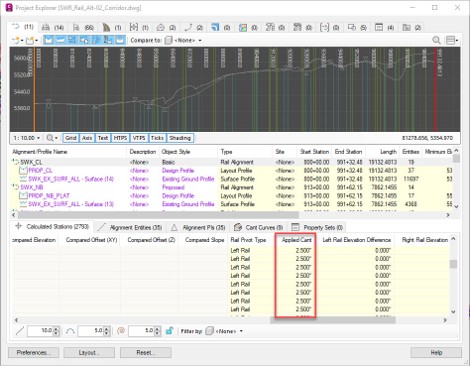The width and height of the screenshot is (470, 366).
Task: Open the report/export folder icon dropdown
Action: (32, 40)
